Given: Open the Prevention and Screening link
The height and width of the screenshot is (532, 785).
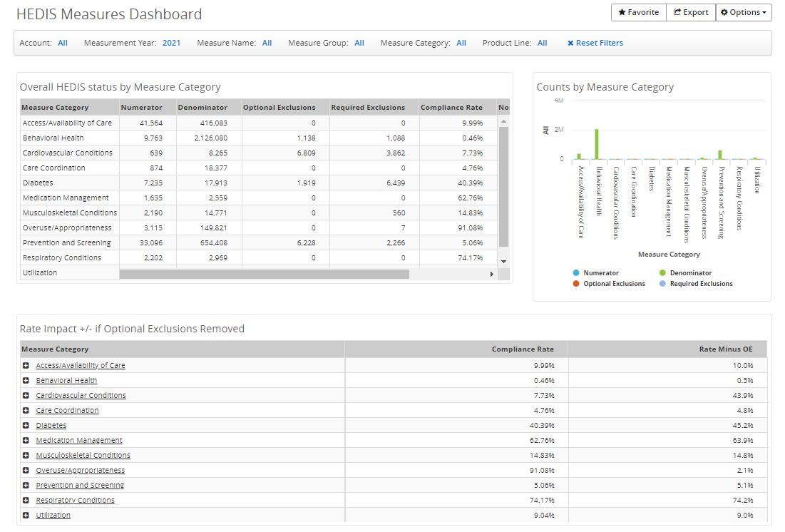Looking at the screenshot, I should click(x=80, y=486).
